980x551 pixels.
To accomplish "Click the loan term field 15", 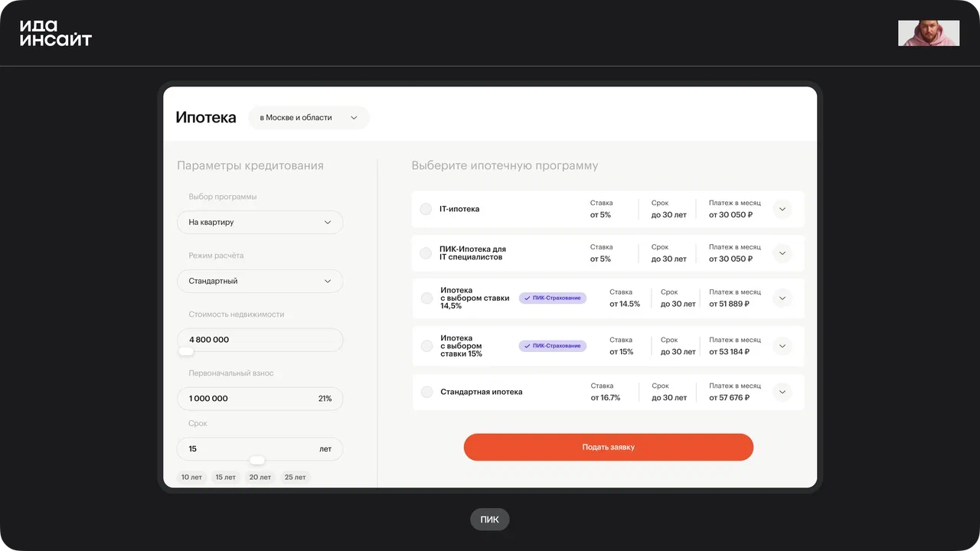I will 260,449.
